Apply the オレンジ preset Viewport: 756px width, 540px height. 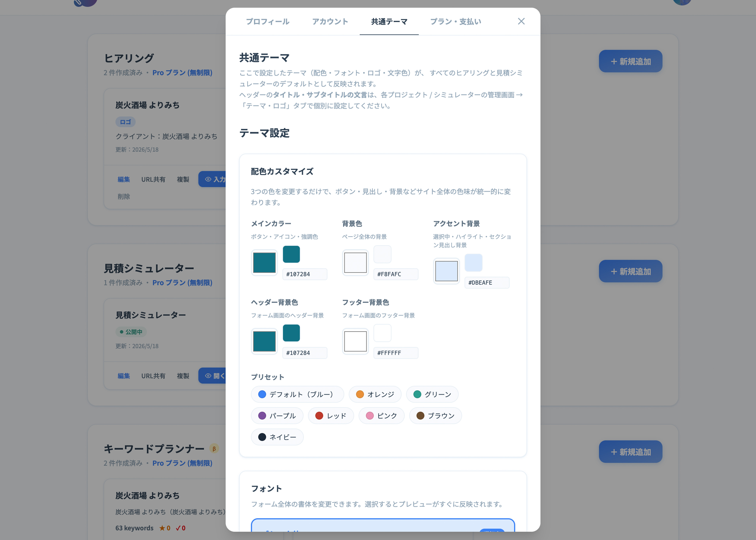tap(375, 394)
